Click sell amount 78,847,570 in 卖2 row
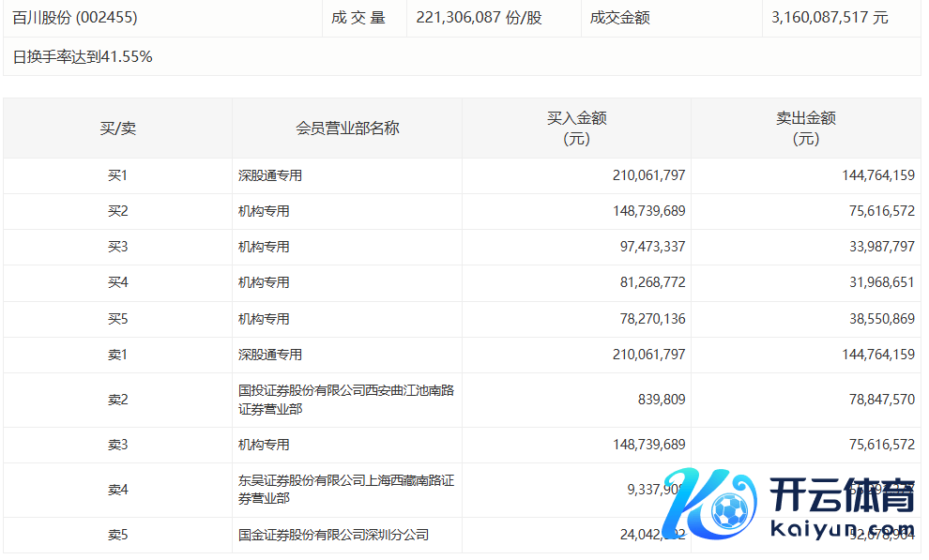The height and width of the screenshot is (560, 929). 875,400
